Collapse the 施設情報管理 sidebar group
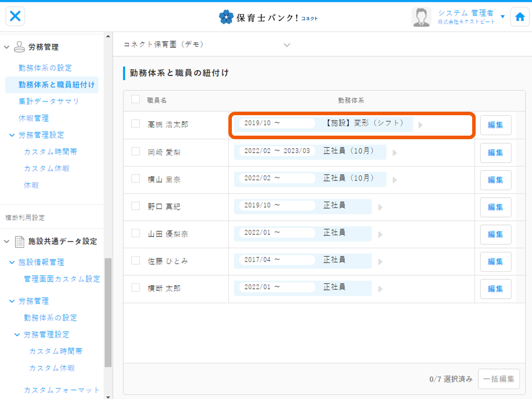The image size is (532, 399). coord(12,262)
